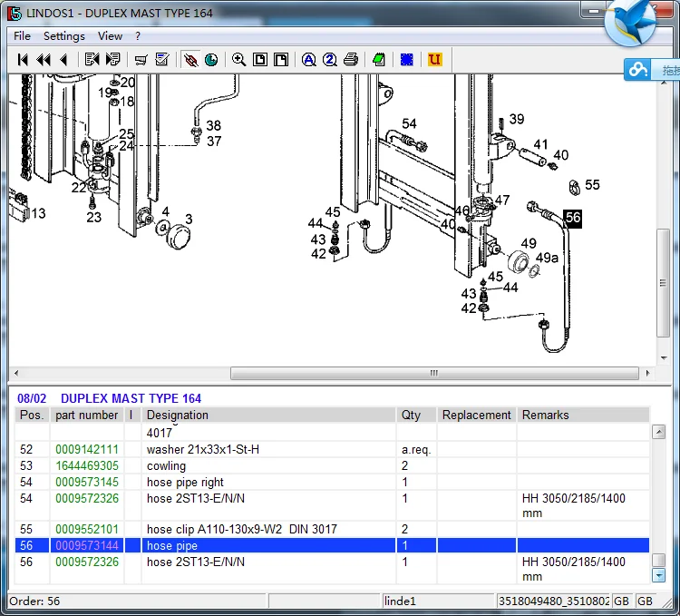Select 'hose clip A110-130x9-W2 DIN 3017' row
Screen dimensions: 680x616
[332, 529]
